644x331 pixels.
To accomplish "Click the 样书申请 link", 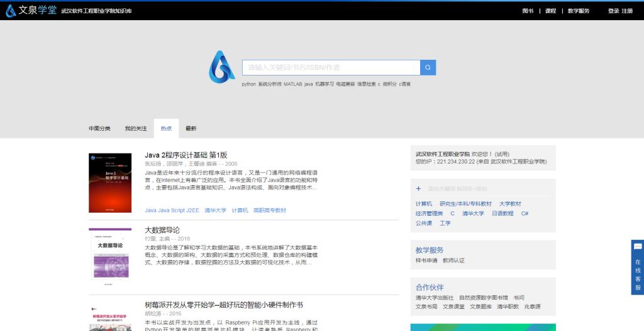I will [x=426, y=260].
